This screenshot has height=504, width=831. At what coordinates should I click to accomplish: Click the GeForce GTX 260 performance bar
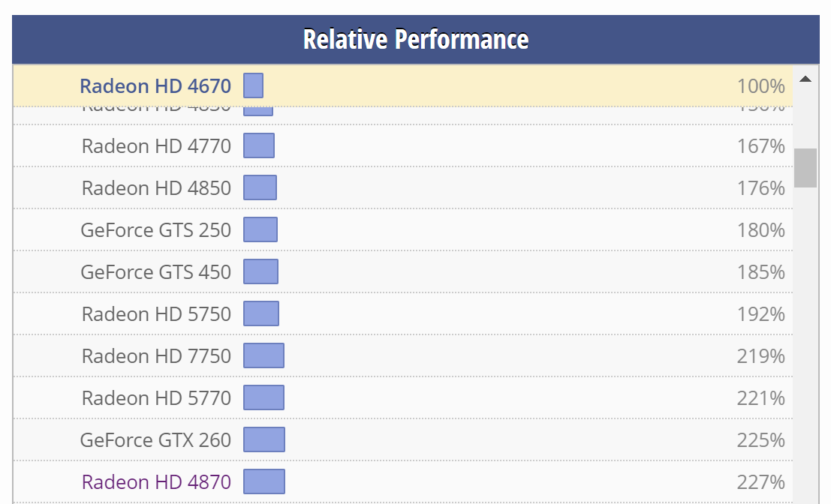[x=264, y=439]
